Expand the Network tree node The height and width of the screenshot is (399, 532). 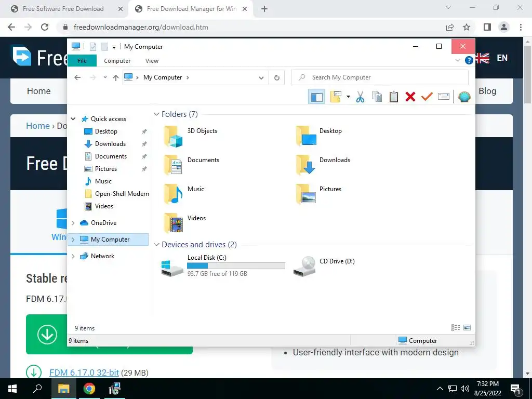point(73,256)
